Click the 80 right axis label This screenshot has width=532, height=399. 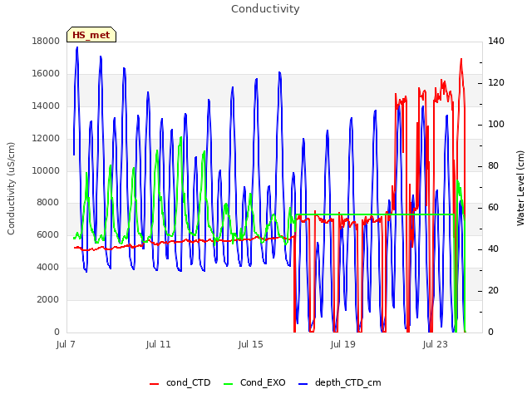tap(493, 166)
